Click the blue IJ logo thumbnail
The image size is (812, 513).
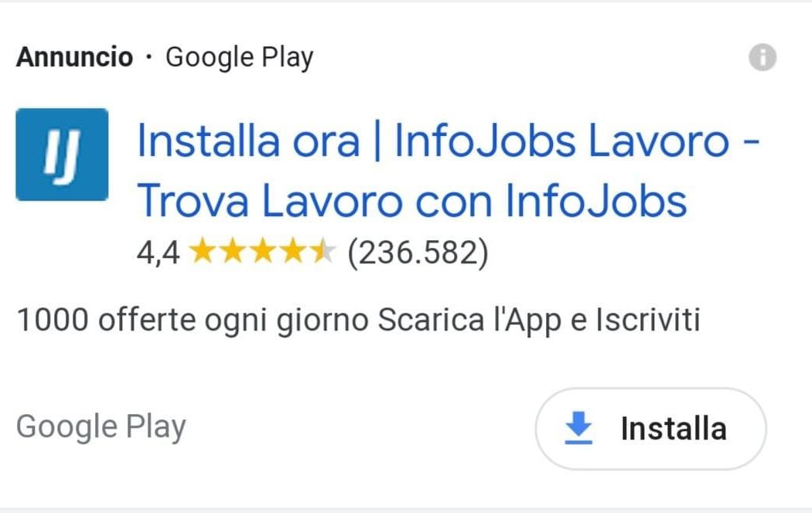pos(62,155)
